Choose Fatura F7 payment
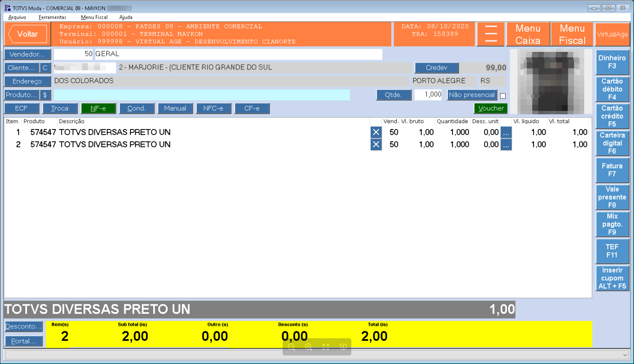The height and width of the screenshot is (364, 634). [x=612, y=170]
